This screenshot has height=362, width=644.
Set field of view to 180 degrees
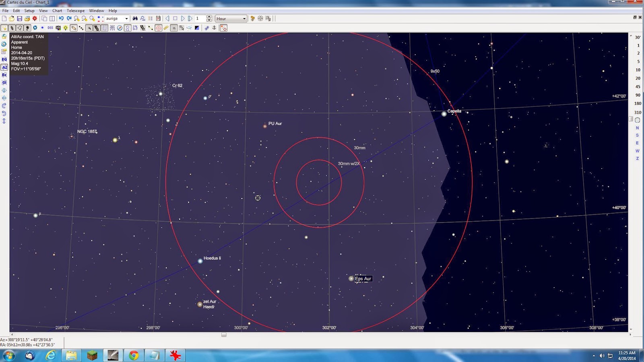click(638, 103)
